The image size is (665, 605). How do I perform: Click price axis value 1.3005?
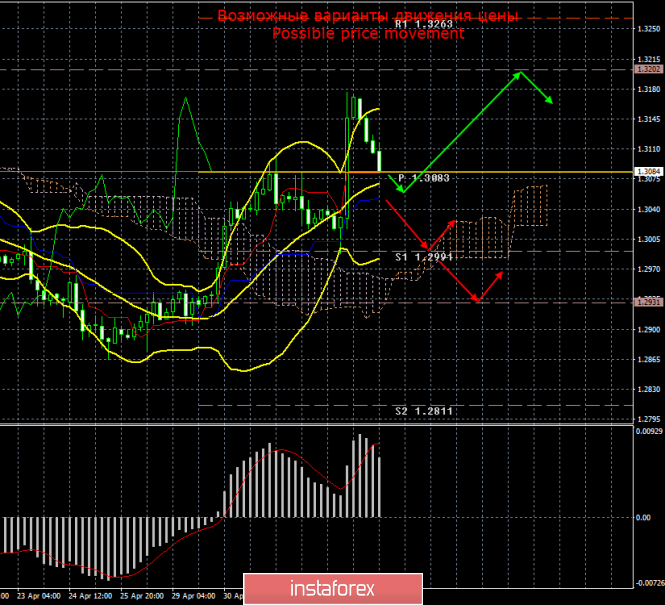(649, 240)
